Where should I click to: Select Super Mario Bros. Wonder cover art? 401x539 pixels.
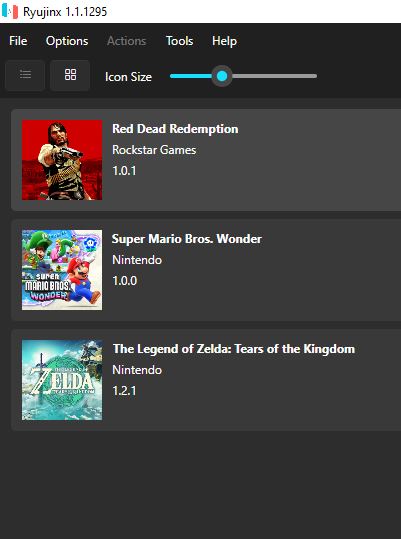coord(62,270)
